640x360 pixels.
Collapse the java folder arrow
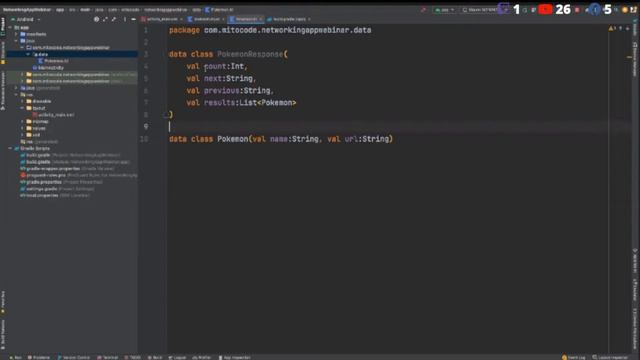tap(16, 41)
